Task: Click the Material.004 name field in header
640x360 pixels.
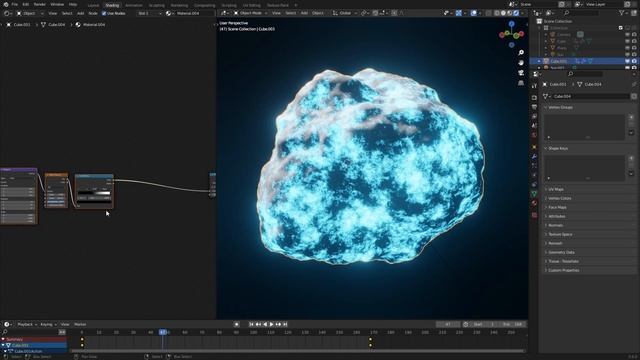Action: (194, 13)
